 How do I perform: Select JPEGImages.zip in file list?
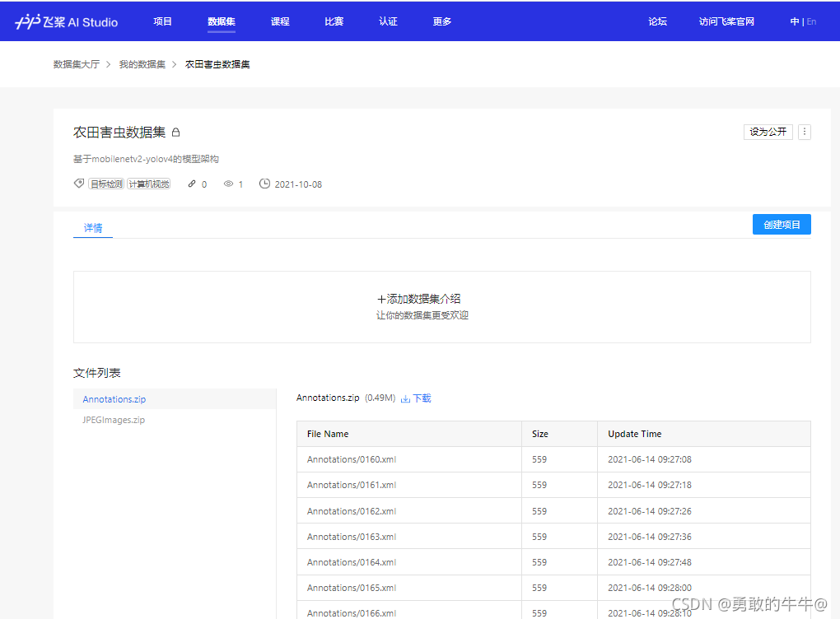point(175,420)
